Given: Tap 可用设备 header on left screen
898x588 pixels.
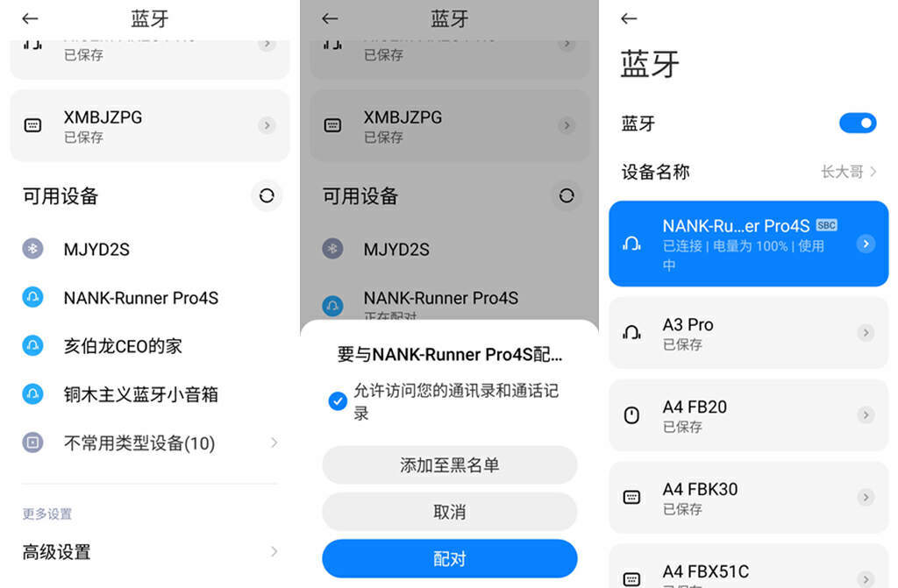Looking at the screenshot, I should 61,196.
